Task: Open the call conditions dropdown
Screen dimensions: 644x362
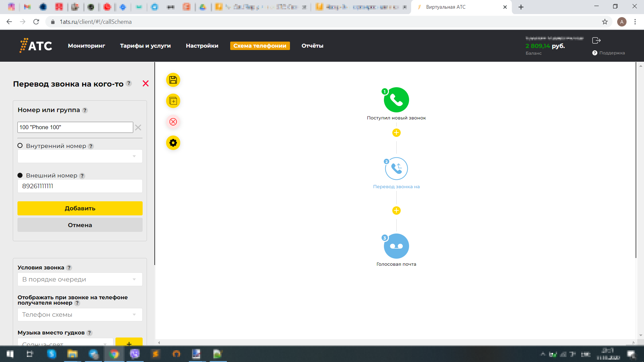Action: coord(80,279)
